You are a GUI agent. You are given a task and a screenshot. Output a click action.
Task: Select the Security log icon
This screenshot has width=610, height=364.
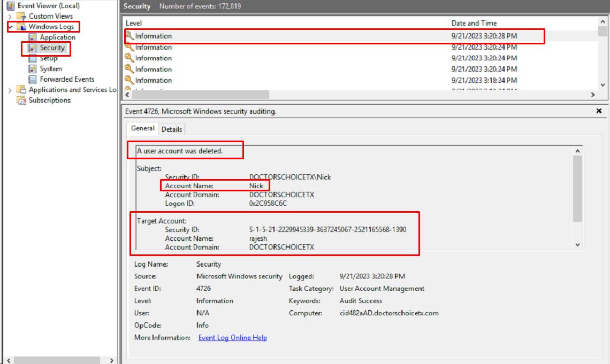33,48
